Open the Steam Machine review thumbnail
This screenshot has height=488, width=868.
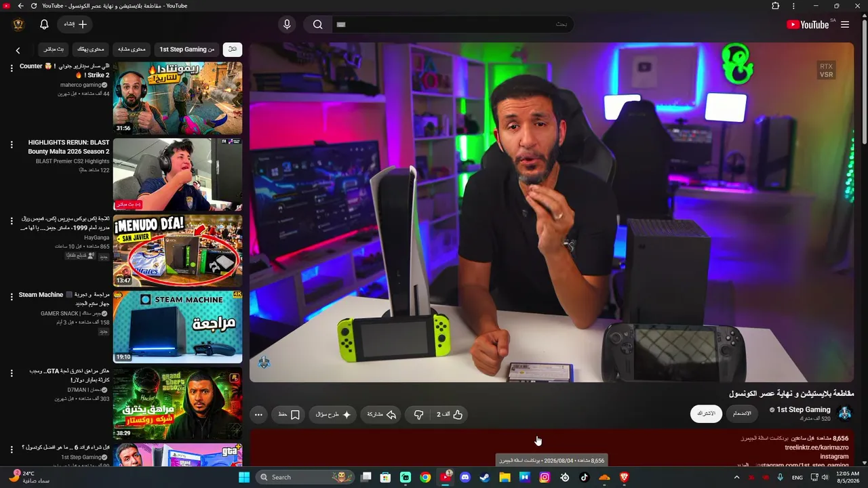coord(178,328)
